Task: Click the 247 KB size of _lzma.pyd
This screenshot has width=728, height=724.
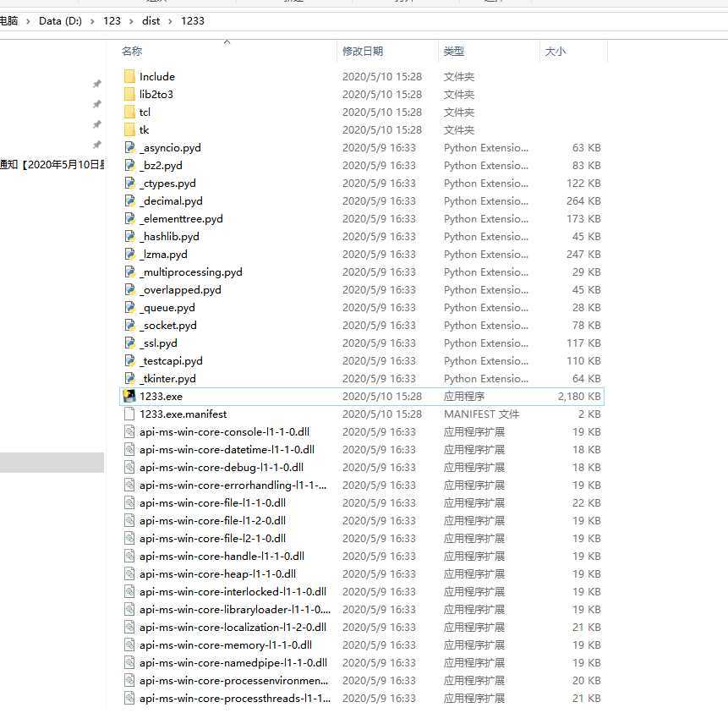Action: tap(583, 254)
